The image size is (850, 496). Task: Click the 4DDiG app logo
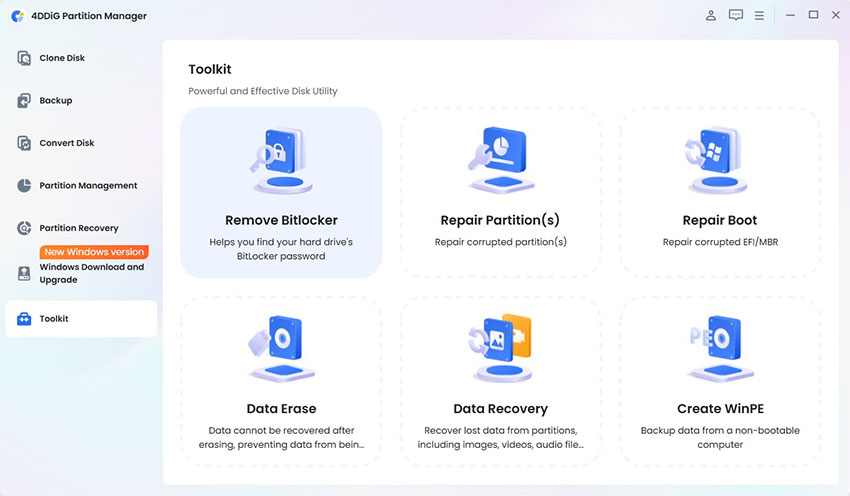click(x=17, y=16)
